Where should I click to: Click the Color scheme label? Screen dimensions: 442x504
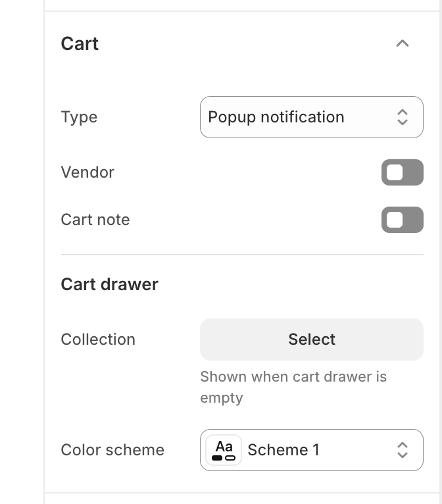tap(112, 450)
